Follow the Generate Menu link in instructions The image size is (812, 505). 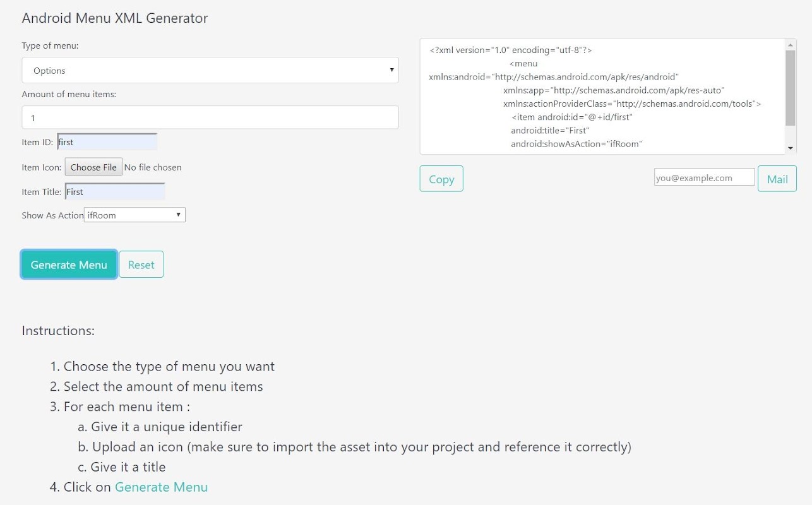click(161, 487)
